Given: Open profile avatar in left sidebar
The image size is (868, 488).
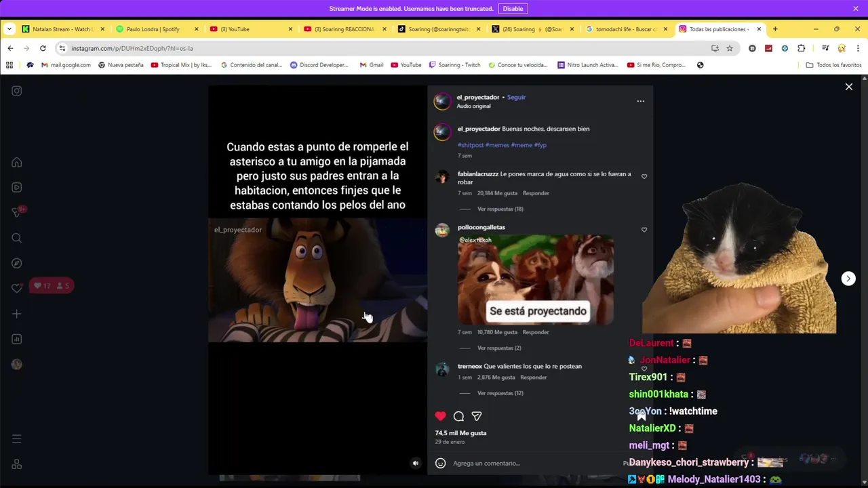Looking at the screenshot, I should (17, 364).
